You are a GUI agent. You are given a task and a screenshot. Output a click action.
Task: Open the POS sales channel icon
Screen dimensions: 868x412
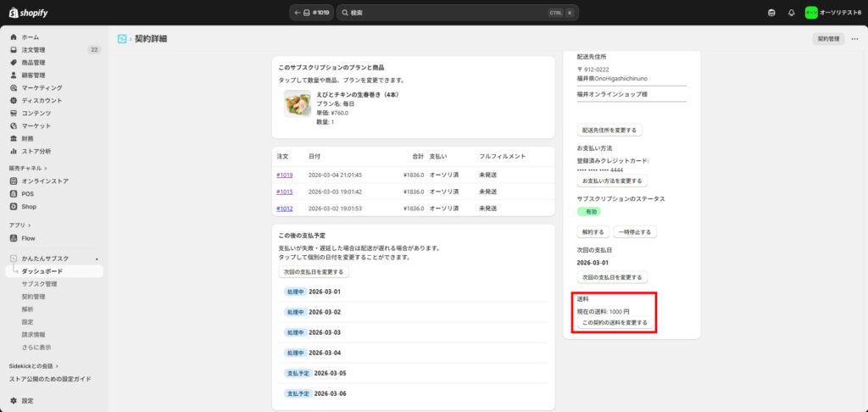point(14,194)
